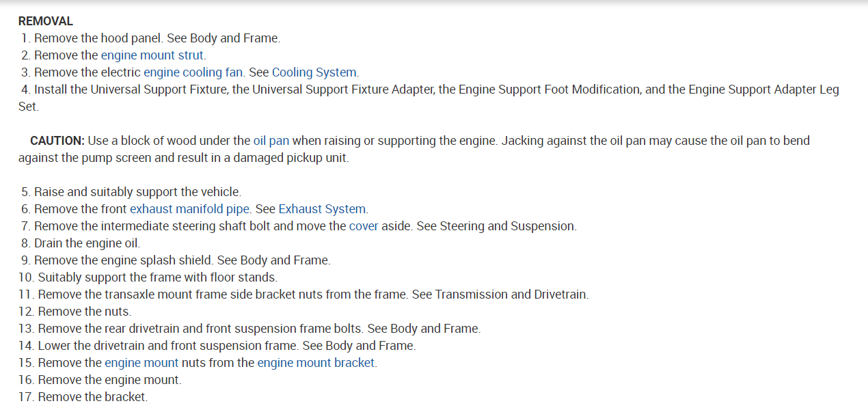The width and height of the screenshot is (868, 410).
Task: Click step 1 Remove the hood panel
Action: pos(157,38)
